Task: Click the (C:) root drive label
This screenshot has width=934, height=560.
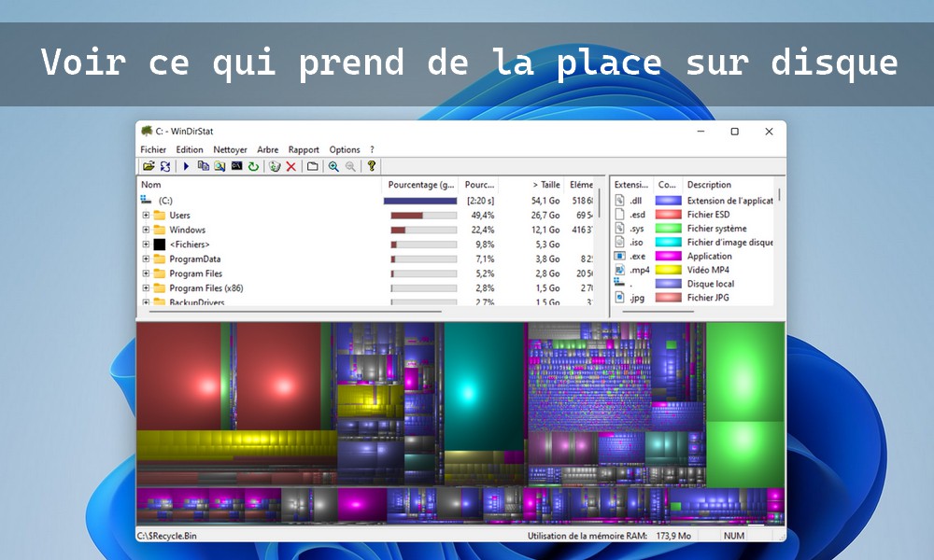Action: pyautogui.click(x=165, y=201)
